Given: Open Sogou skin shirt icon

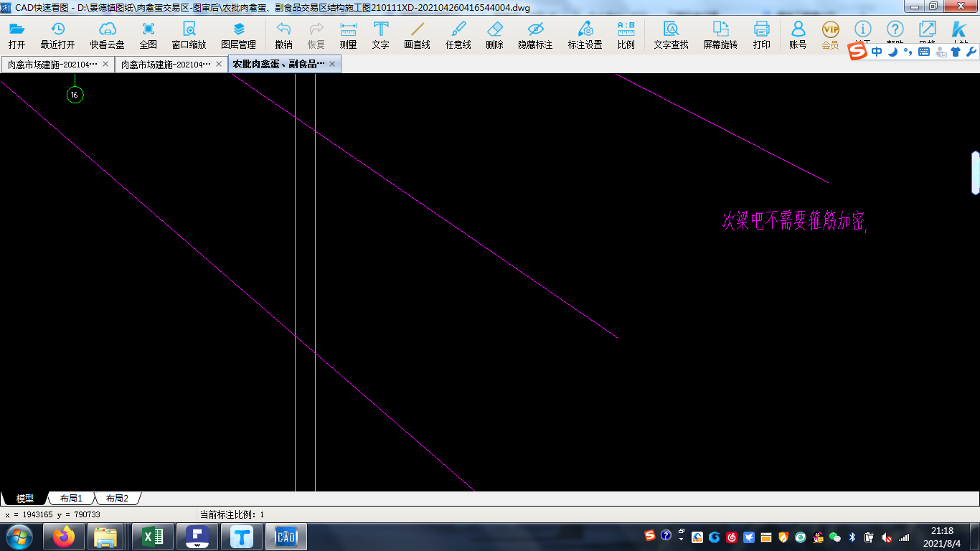Looking at the screenshot, I should pyautogui.click(x=956, y=52).
